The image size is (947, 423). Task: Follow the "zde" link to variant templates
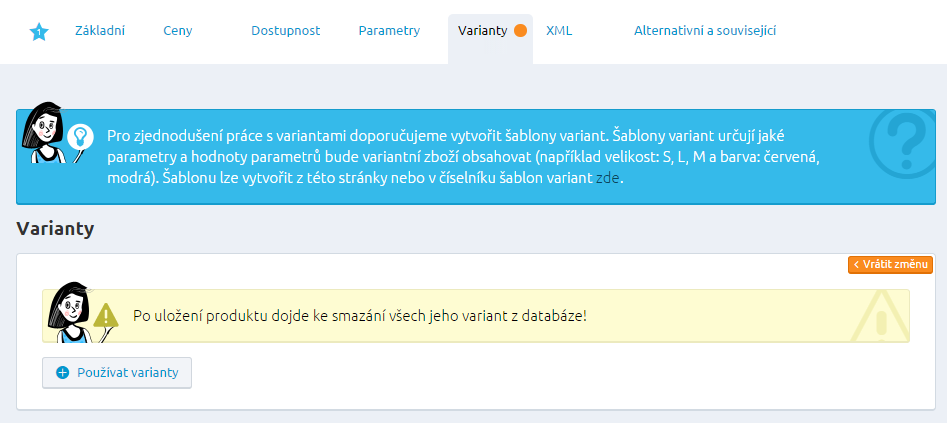tap(608, 177)
